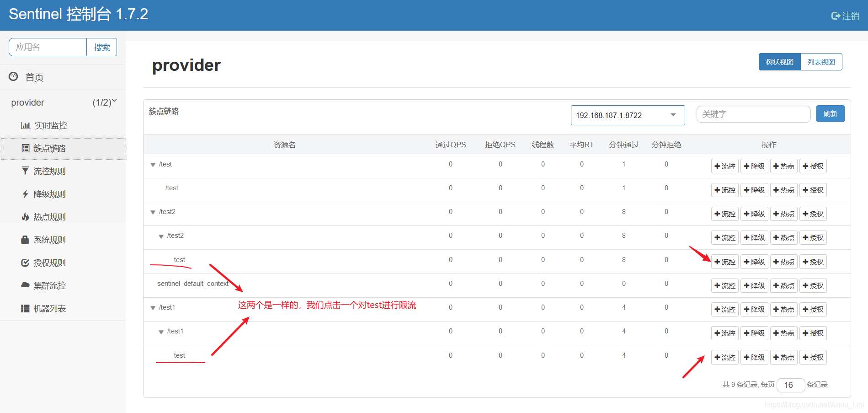Add 流控 rule for top-level /test1 row
The image size is (868, 413).
coord(725,309)
